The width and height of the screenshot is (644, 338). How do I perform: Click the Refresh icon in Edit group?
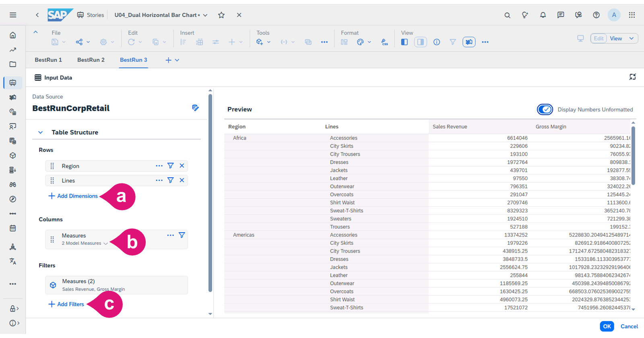[131, 42]
